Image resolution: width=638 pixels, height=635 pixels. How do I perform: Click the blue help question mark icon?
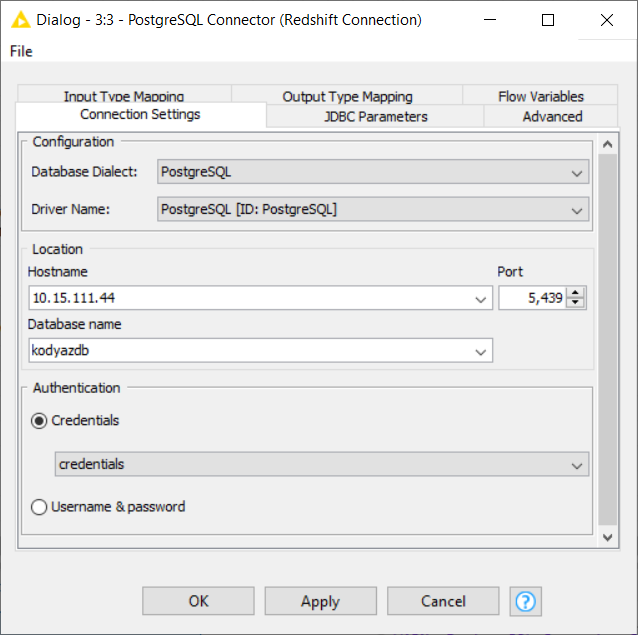[525, 601]
